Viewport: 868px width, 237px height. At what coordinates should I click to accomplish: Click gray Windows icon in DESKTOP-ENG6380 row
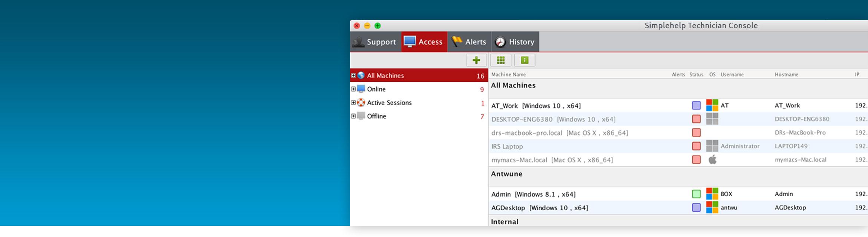[712, 119]
